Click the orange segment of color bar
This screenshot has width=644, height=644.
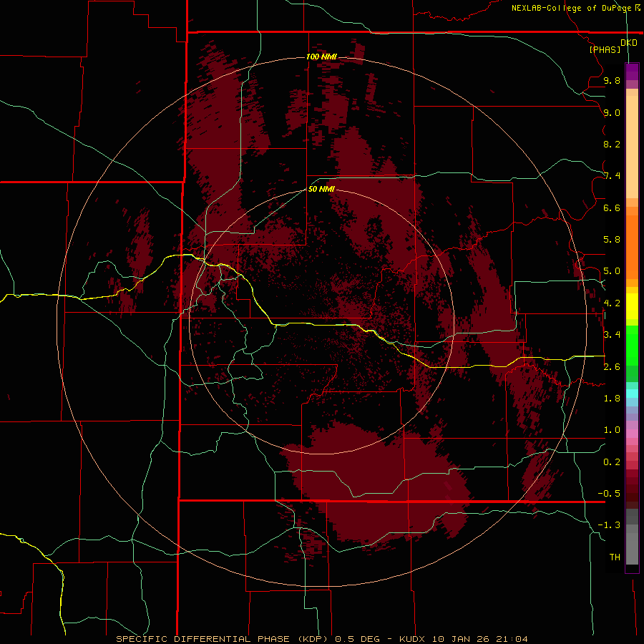pos(632,246)
